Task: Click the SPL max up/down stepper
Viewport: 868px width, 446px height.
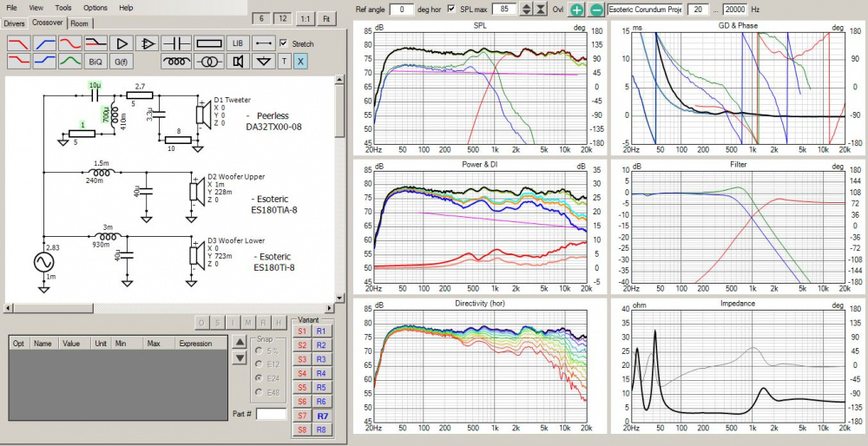Action: pos(524,9)
